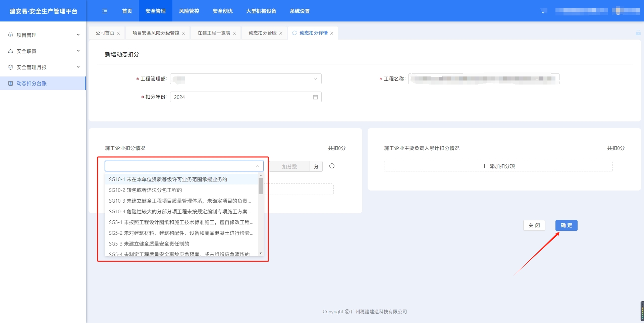Click the lock icon at top right
The width and height of the screenshot is (644, 323).
tap(638, 33)
